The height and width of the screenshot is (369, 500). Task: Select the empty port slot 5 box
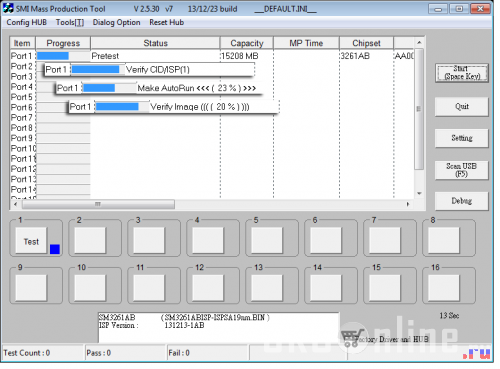[267, 240]
